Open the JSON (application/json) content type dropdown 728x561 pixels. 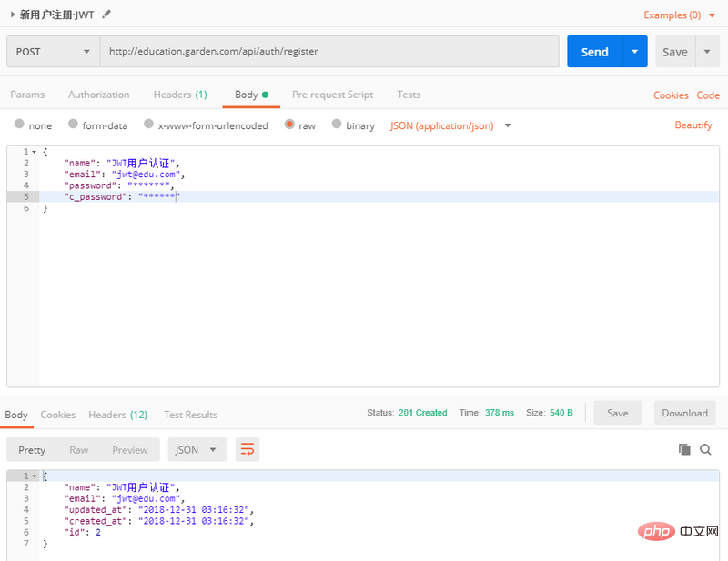coord(450,125)
